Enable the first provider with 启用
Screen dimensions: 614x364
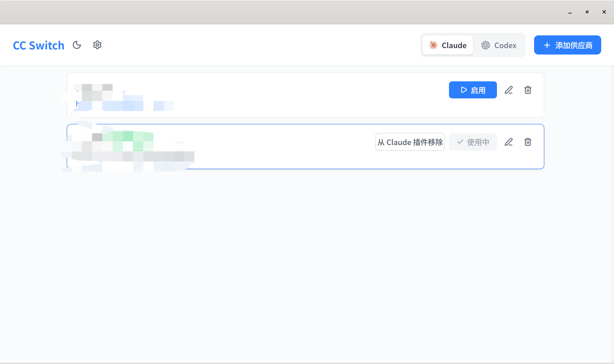473,90
